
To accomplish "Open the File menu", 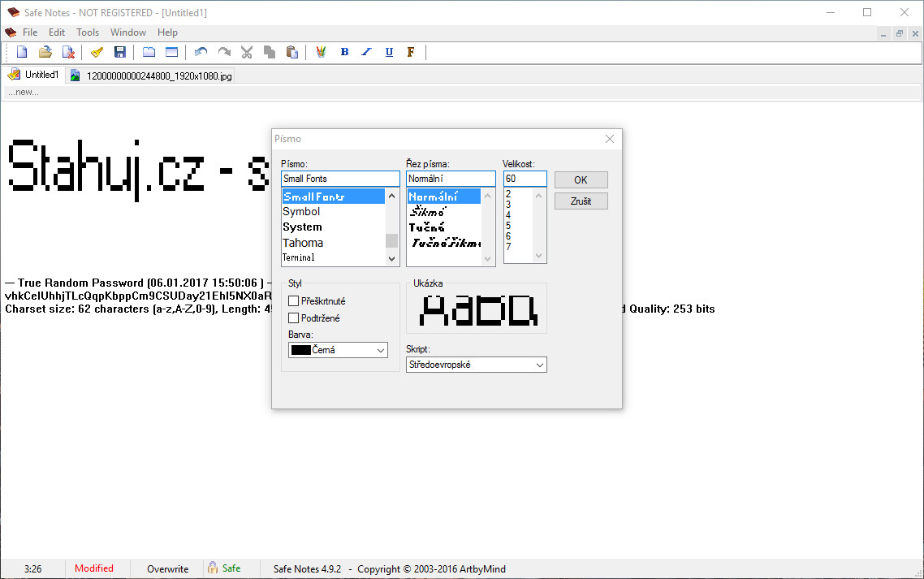I will (30, 32).
